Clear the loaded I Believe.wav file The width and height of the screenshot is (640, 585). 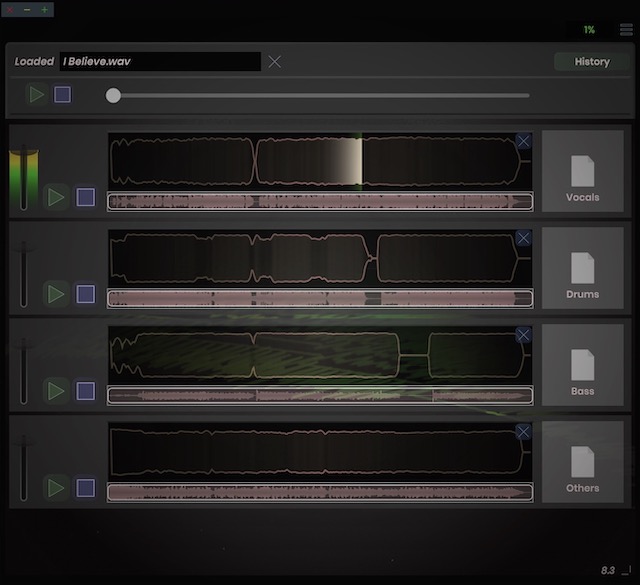click(x=275, y=62)
